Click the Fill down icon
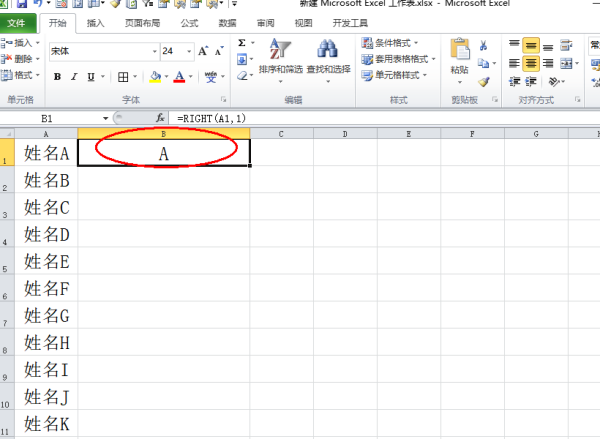The height and width of the screenshot is (439, 600). (x=242, y=59)
